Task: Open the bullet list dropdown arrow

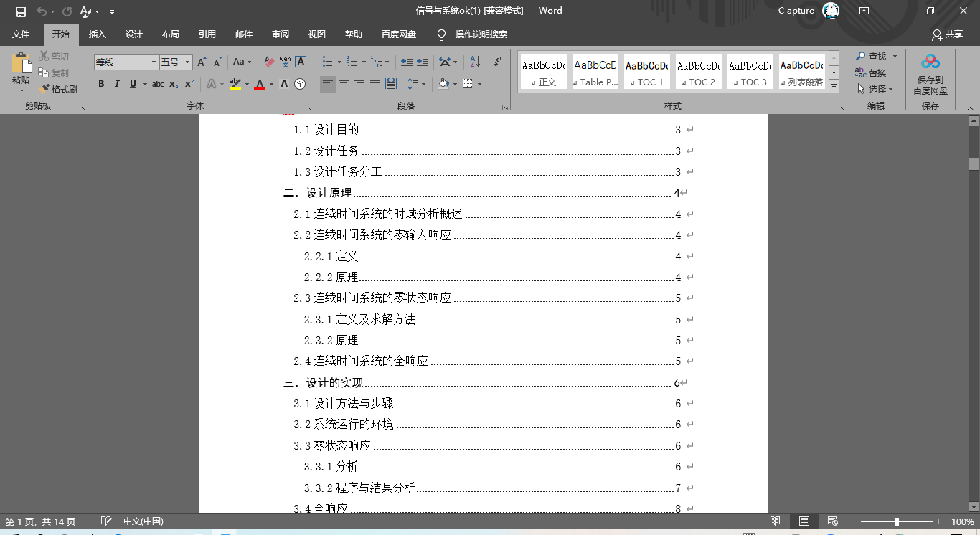Action: [340, 62]
